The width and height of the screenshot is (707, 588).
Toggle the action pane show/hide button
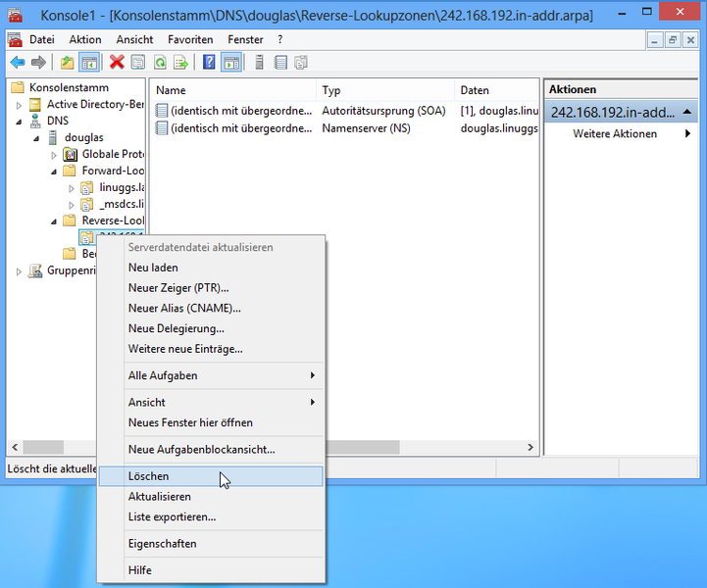click(x=230, y=63)
